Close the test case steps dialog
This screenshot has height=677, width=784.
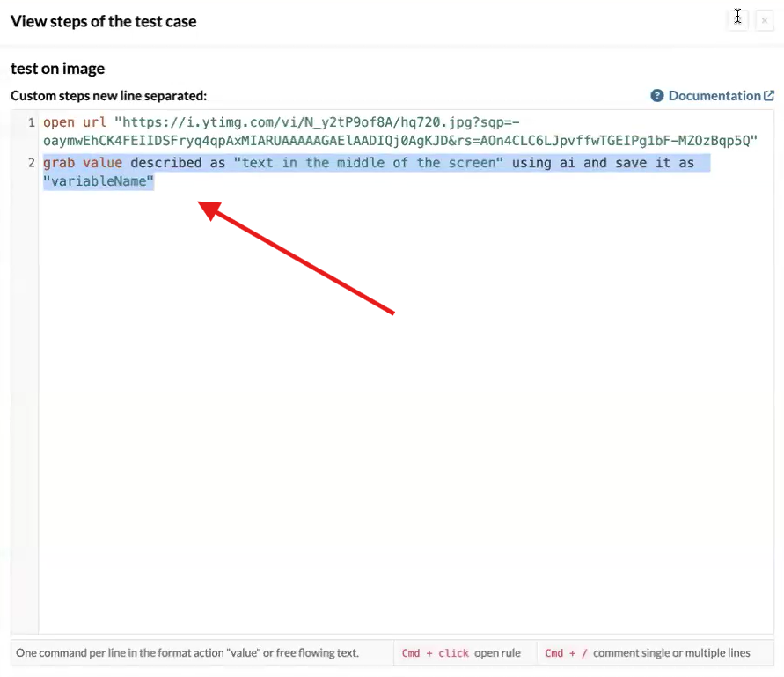pyautogui.click(x=764, y=20)
